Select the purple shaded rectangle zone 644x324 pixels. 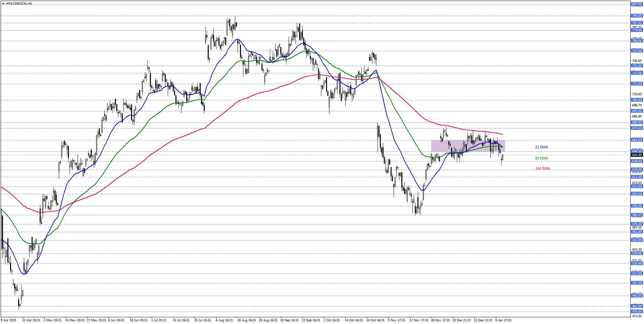[x=468, y=146]
